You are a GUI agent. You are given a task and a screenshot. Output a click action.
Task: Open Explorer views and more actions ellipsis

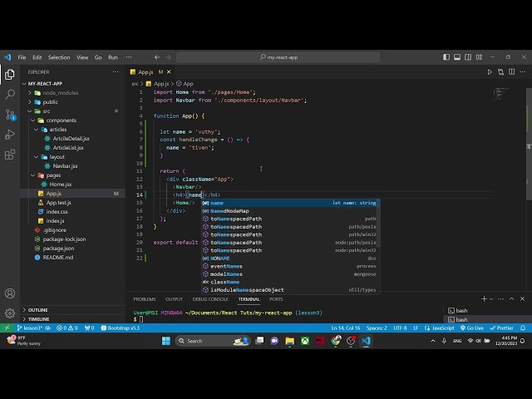116,72
